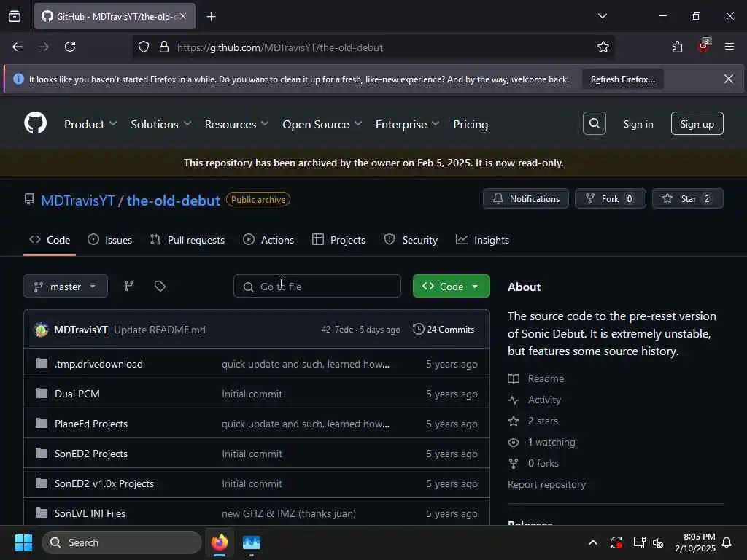
Task: Open the Firefox extensions puzzle icon
Action: 677,47
